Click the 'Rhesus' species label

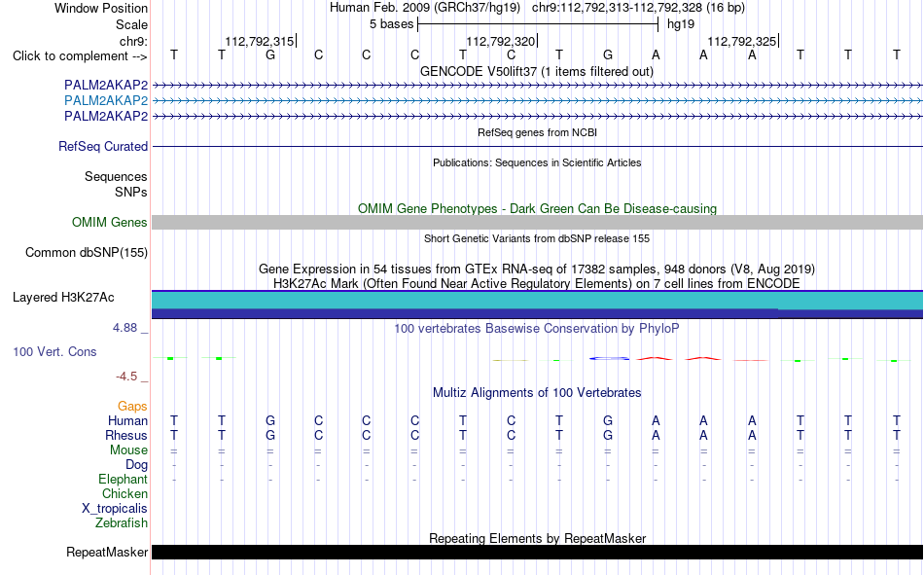(126, 435)
